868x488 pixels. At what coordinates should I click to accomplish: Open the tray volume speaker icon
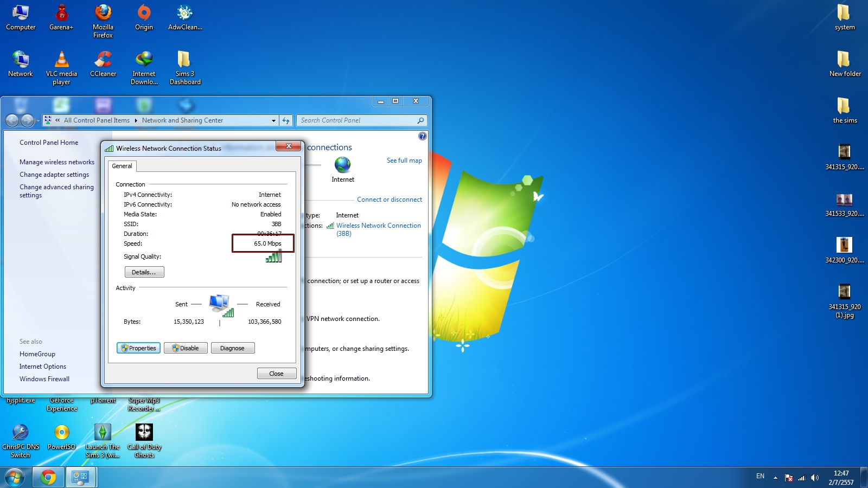click(x=814, y=478)
